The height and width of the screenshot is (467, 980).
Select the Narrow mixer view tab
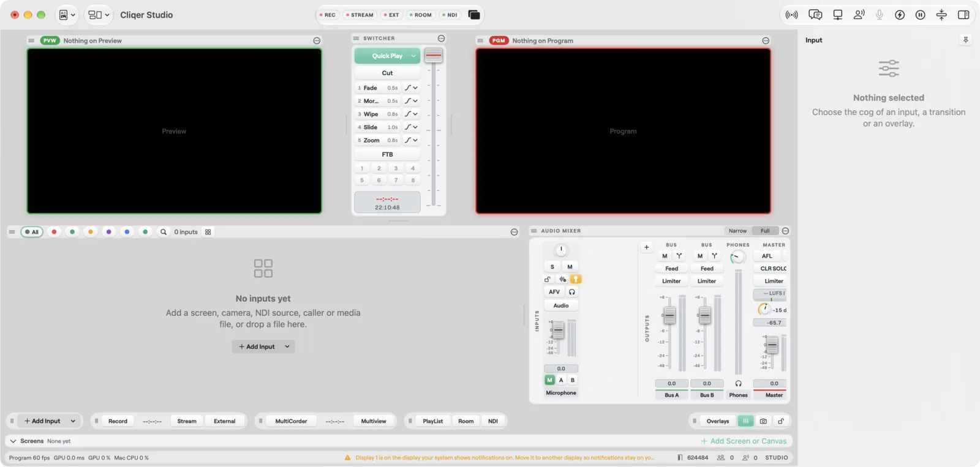(x=737, y=231)
